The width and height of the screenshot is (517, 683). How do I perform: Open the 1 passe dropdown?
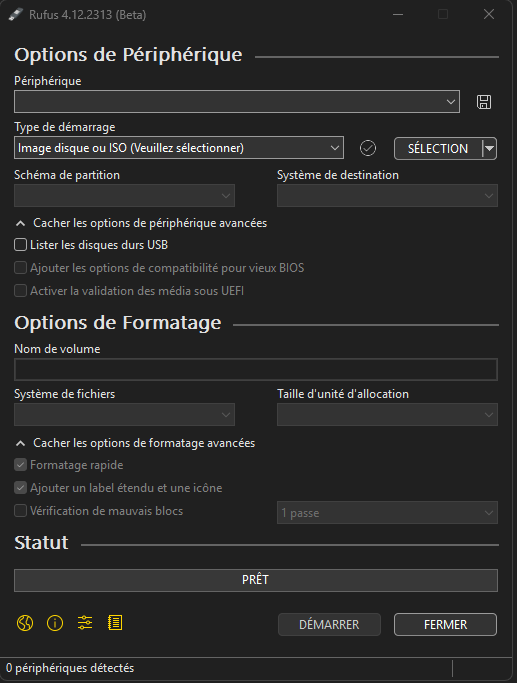387,513
